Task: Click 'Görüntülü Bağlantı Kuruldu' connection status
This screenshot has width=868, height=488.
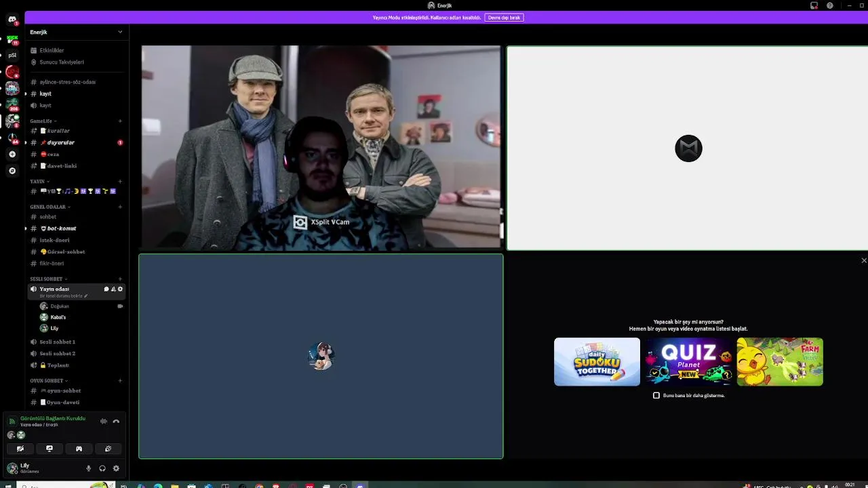Action: click(53, 418)
